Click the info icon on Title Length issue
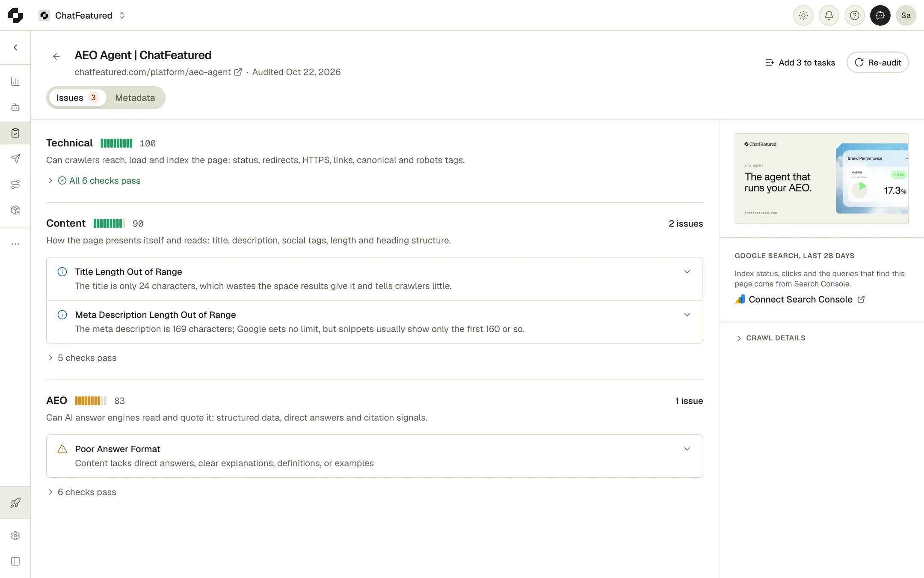This screenshot has width=924, height=578. pos(62,271)
